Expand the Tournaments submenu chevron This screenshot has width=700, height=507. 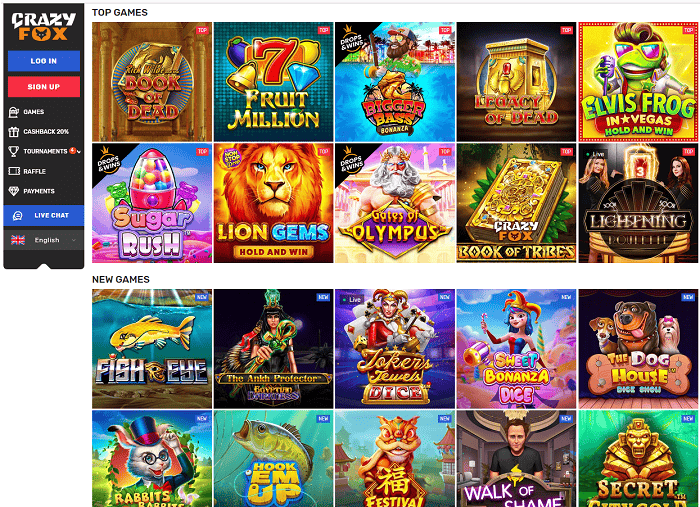(x=79, y=152)
